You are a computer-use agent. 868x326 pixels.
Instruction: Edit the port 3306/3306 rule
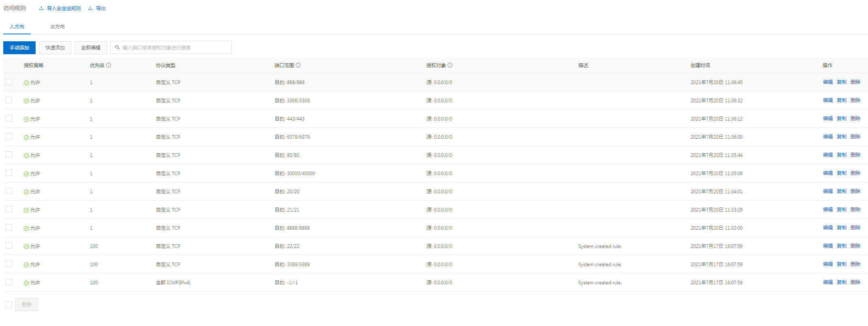pos(828,100)
